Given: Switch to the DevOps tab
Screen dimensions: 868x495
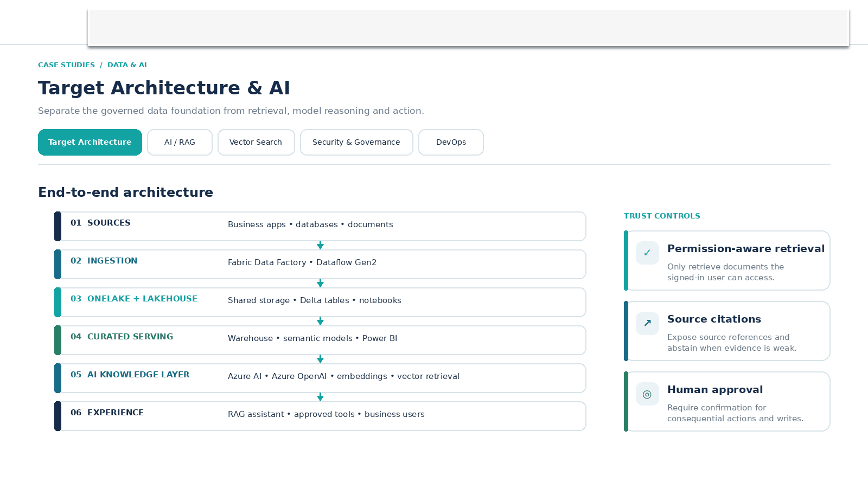Looking at the screenshot, I should 451,142.
